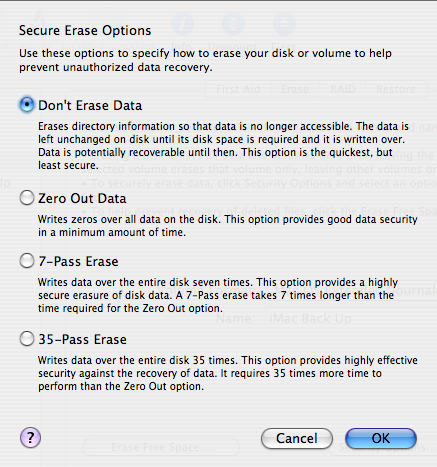Switch to the Restore tab
Viewport: 437px width, 467px height.
click(x=396, y=89)
